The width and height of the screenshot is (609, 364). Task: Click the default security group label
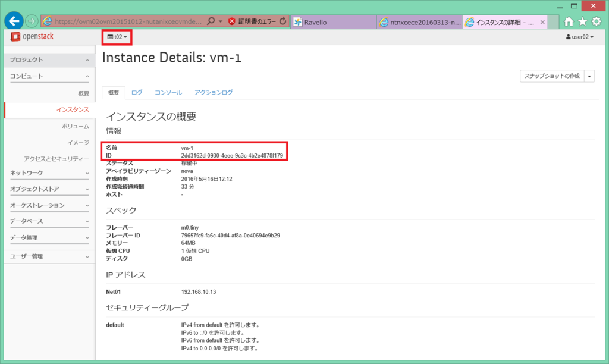(115, 325)
